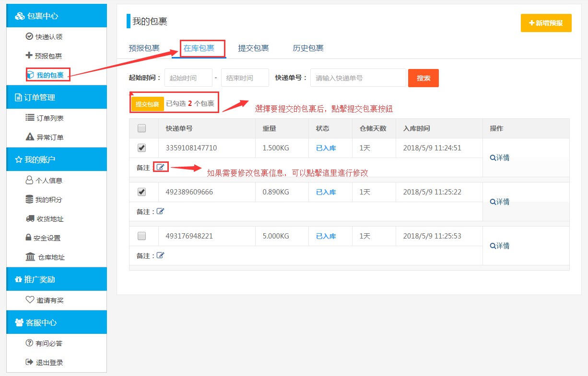
Task: Click the 起始时间 date input field
Action: tap(188, 78)
